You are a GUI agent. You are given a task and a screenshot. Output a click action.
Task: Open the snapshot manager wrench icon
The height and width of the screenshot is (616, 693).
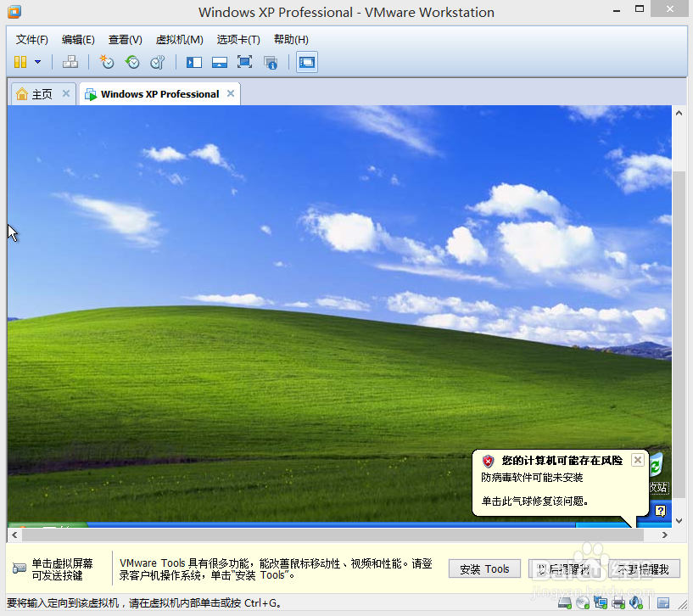(x=157, y=62)
